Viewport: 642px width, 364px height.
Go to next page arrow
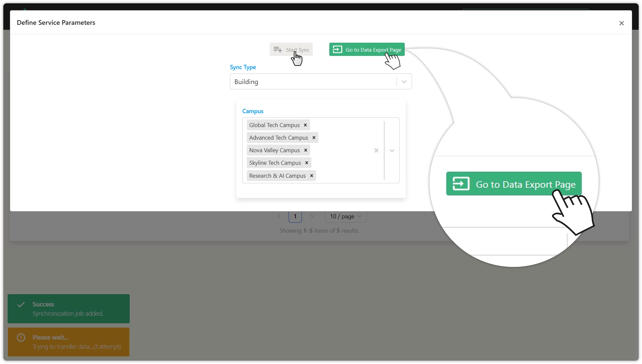coord(312,216)
